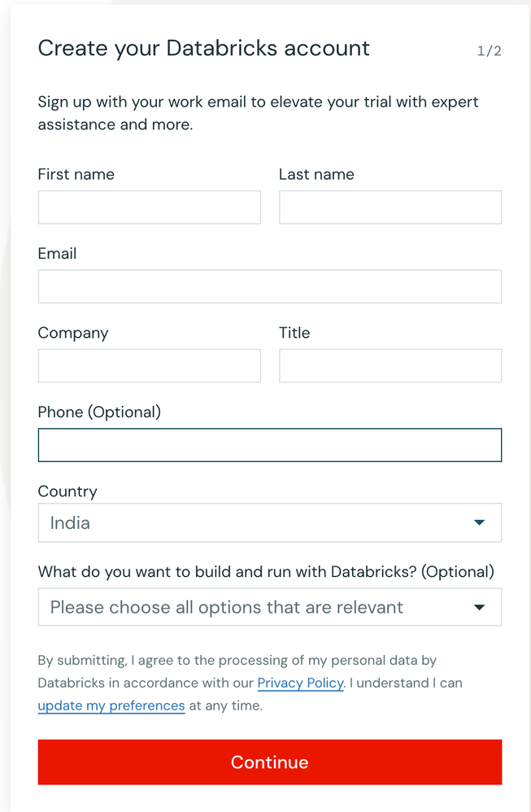This screenshot has height=812, width=531.
Task: Submit form with red Continue button
Action: coord(270,762)
